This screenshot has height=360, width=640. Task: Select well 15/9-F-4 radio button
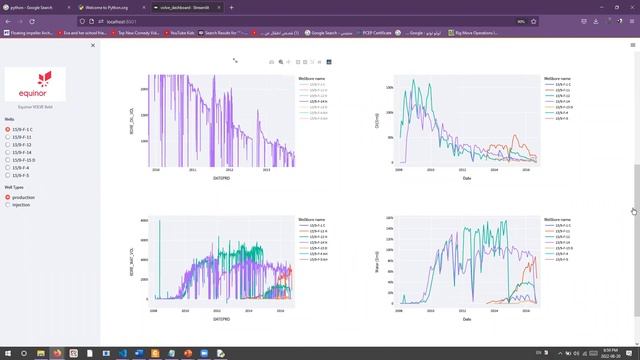[x=8, y=168]
